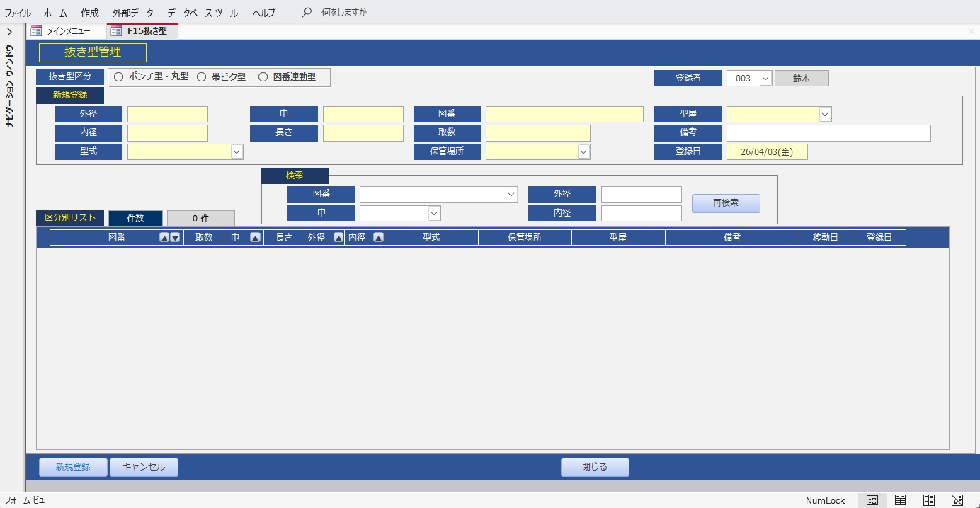Viewport: 980px width, 508px height.
Task: Click sort arrow next to 外径 column header
Action: coord(338,238)
